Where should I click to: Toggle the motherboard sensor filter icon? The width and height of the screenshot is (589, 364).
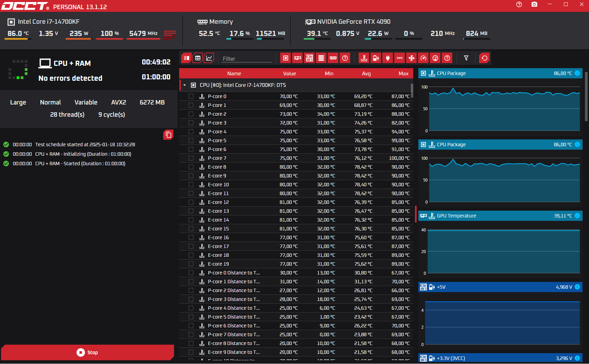pos(309,58)
